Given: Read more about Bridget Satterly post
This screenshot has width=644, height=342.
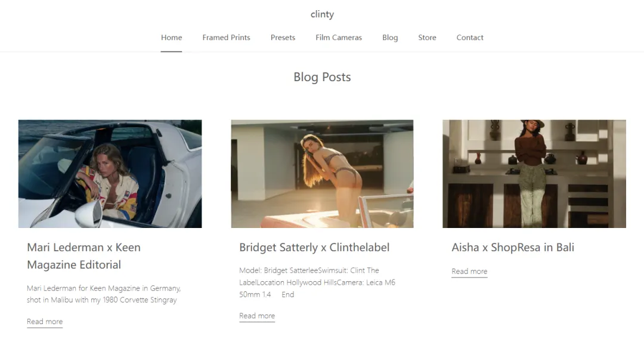Looking at the screenshot, I should [x=257, y=316].
